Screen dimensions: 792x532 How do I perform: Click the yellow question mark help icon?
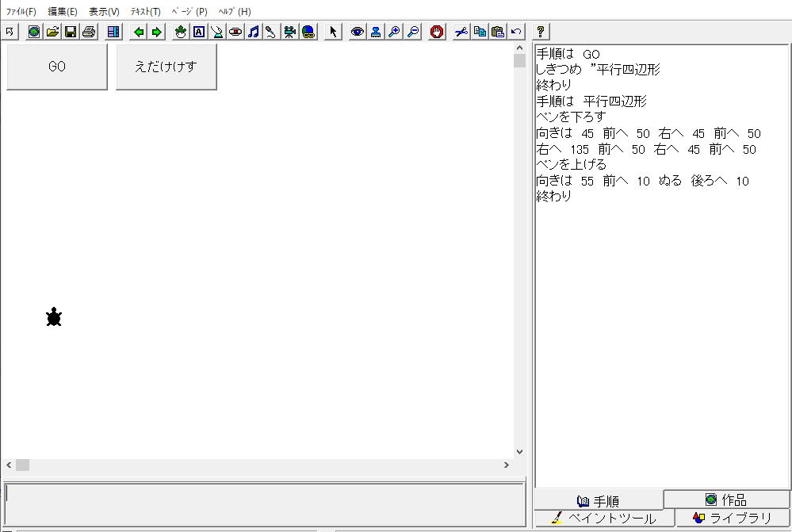point(541,32)
